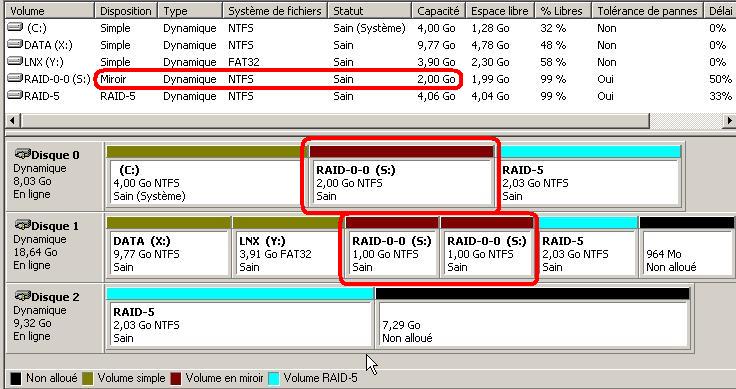This screenshot has height=389, width=736.
Task: Click the RAID-5 volume name in list
Action: click(42, 96)
